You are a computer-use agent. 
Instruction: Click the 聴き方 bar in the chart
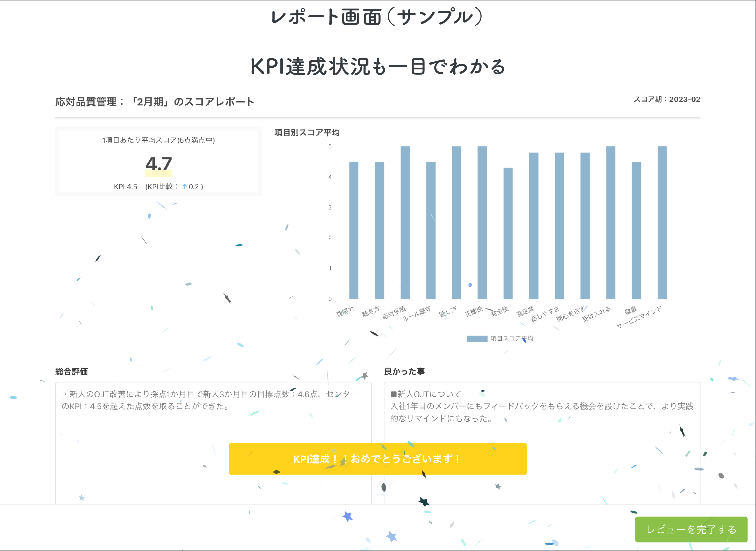coord(379,230)
